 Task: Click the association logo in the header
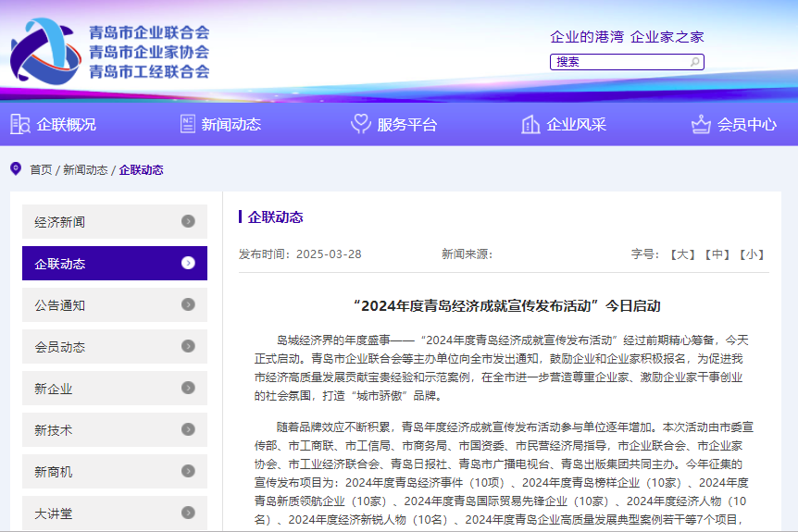click(x=46, y=50)
